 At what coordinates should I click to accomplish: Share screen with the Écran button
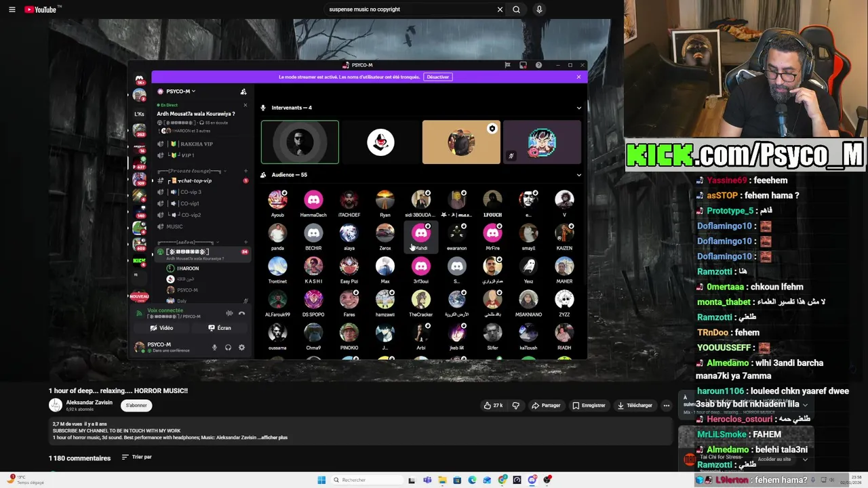click(220, 328)
